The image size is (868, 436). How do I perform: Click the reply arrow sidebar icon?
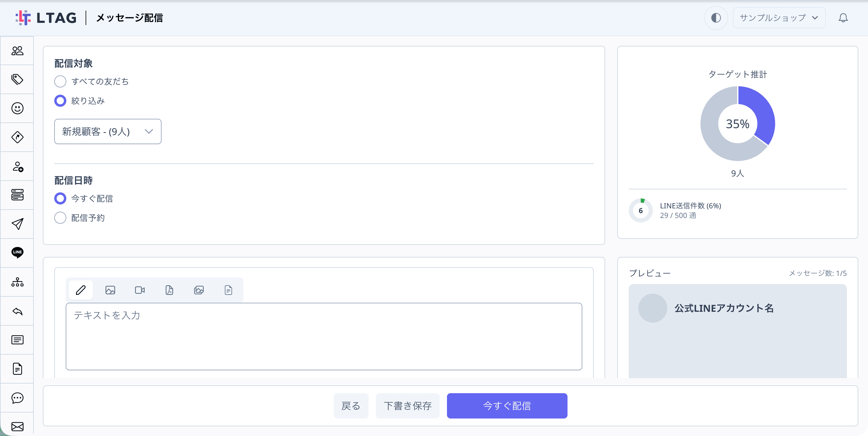[x=17, y=311]
